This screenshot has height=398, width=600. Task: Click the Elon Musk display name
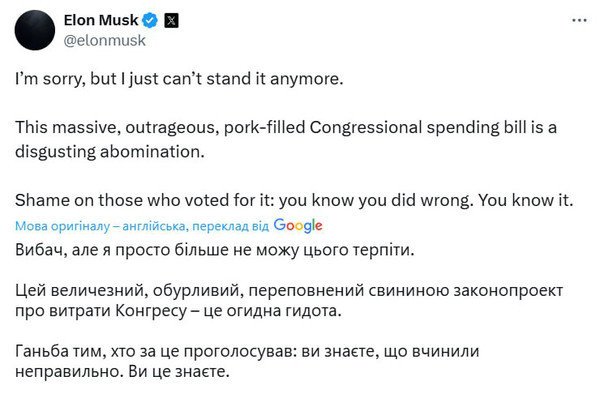pyautogui.click(x=101, y=20)
